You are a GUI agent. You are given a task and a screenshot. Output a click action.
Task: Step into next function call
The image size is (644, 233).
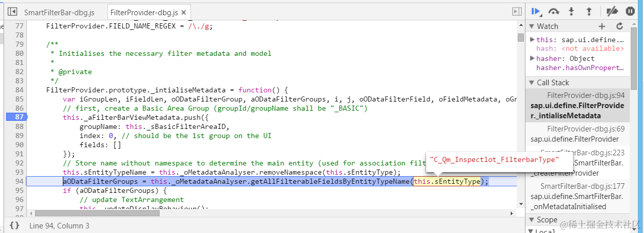(x=572, y=11)
